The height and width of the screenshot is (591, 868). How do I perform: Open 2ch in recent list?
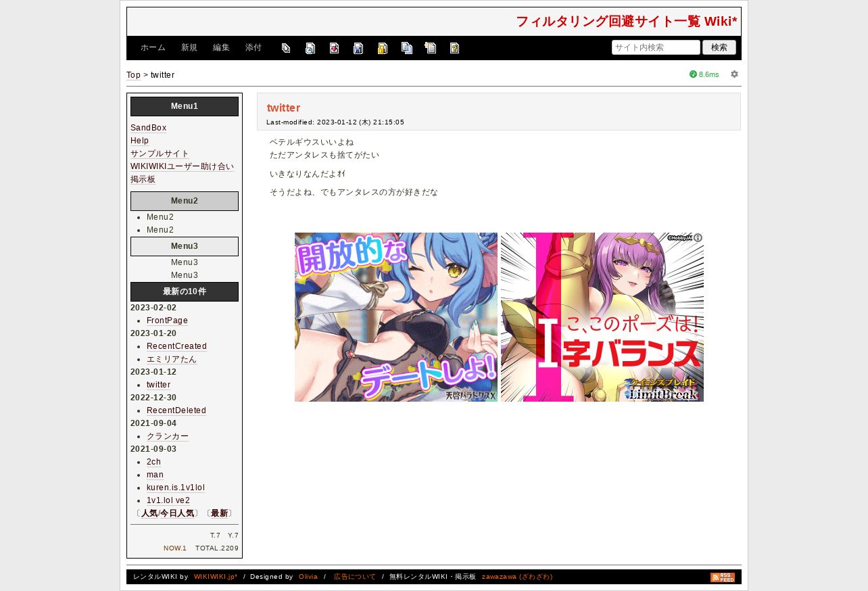coord(153,462)
